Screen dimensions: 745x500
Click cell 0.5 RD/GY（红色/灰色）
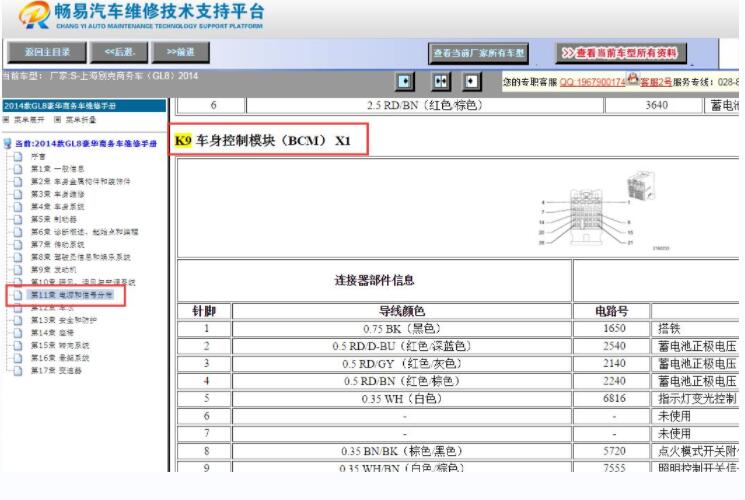pyautogui.click(x=401, y=364)
